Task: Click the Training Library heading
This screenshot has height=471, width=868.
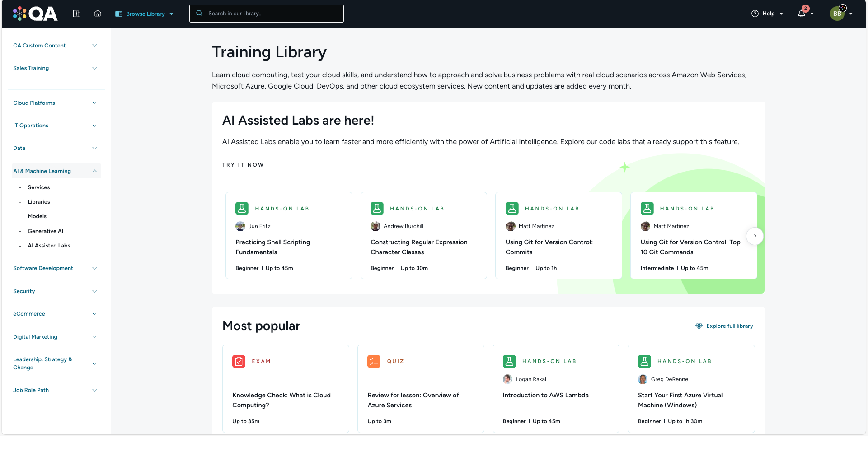Action: pos(269,52)
